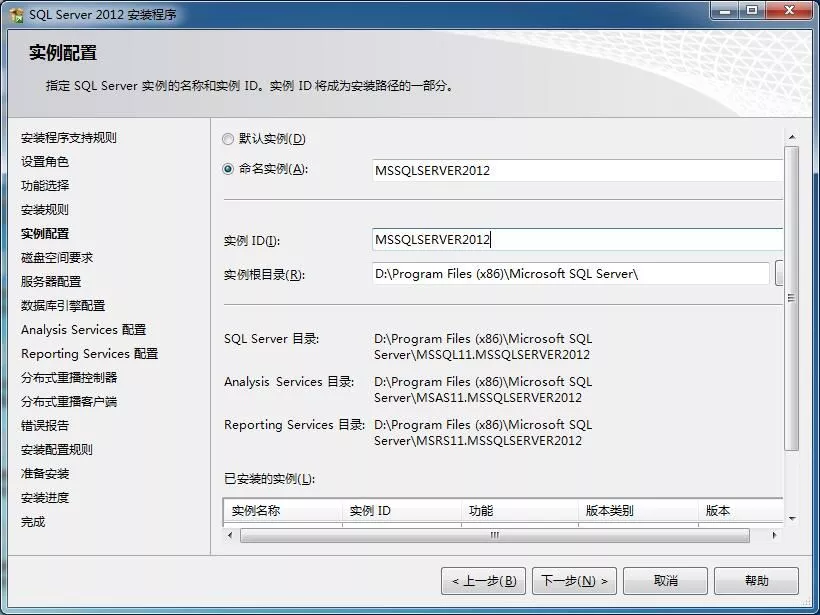Select the 命名实例 radio button
Viewport: 820px width, 615px height.
click(x=228, y=169)
